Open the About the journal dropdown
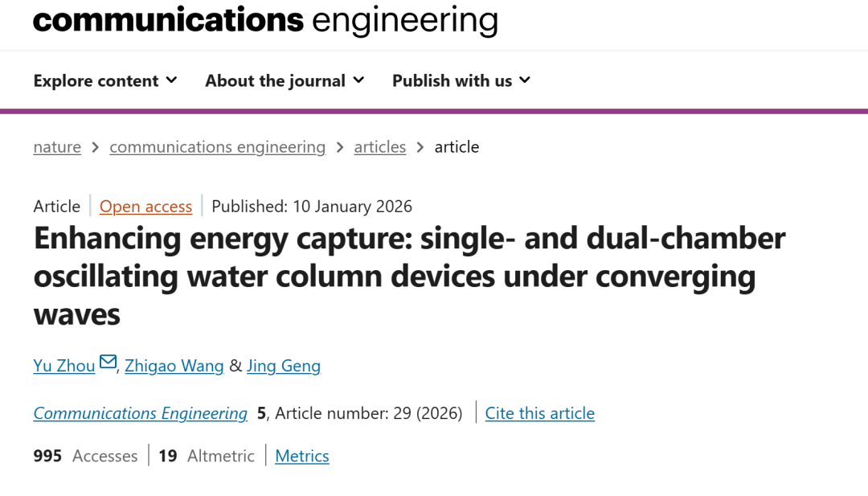Viewport: 868px width, 496px height. tap(285, 80)
